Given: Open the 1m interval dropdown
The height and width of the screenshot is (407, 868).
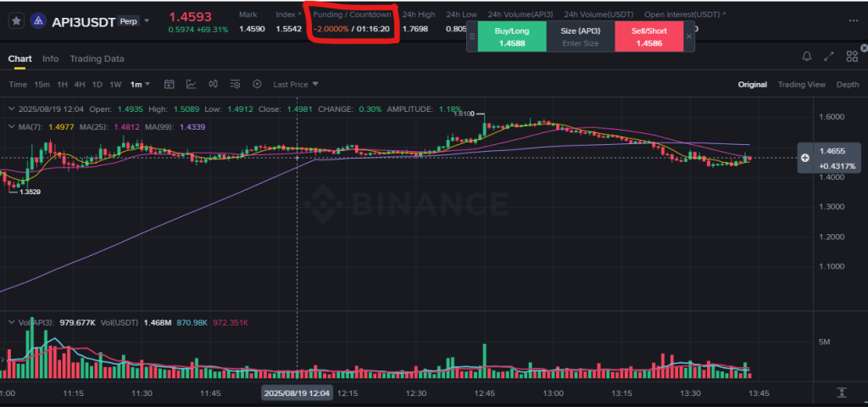Looking at the screenshot, I should coord(140,84).
